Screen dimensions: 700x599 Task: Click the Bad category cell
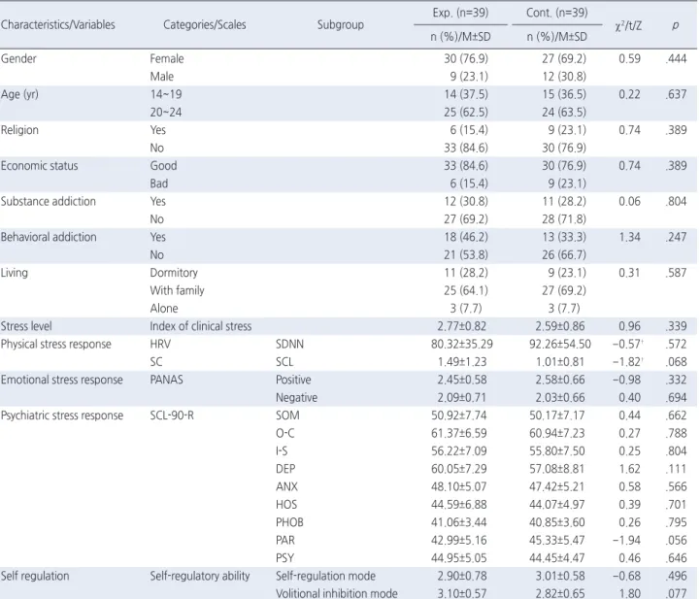tap(159, 183)
